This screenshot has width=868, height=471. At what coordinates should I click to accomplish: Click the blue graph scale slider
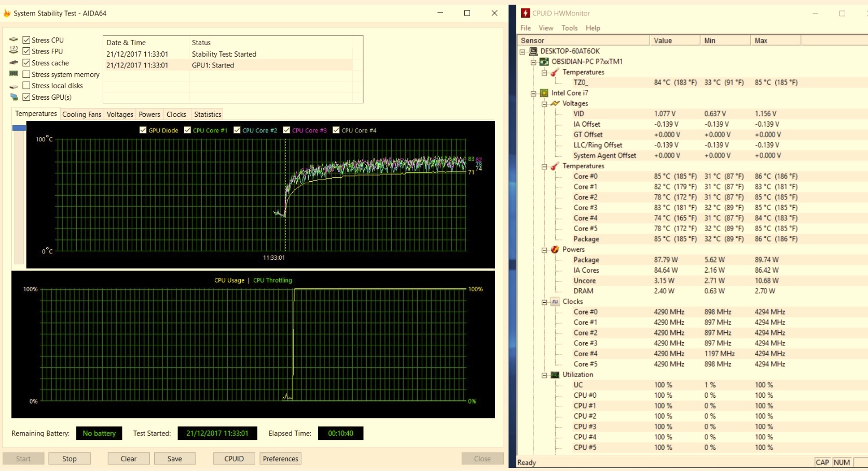pyautogui.click(x=19, y=128)
